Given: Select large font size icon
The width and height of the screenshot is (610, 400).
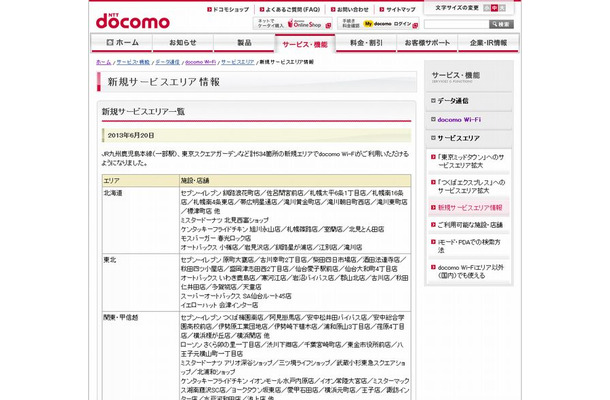Looking at the screenshot, I should click(502, 8).
